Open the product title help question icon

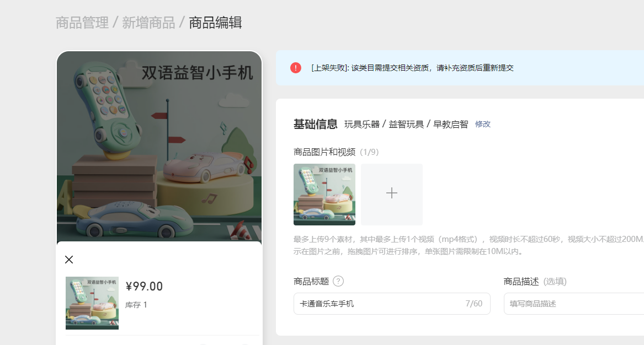338,281
